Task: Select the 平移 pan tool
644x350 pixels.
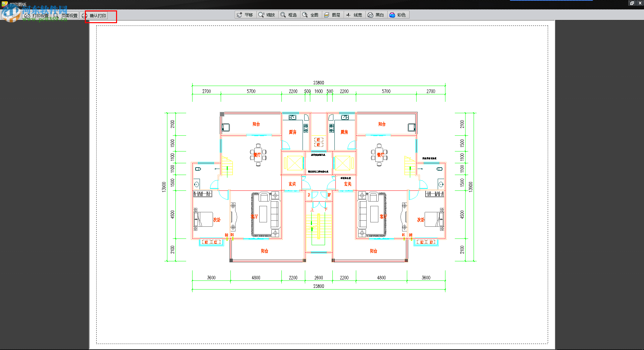Action: tap(245, 15)
